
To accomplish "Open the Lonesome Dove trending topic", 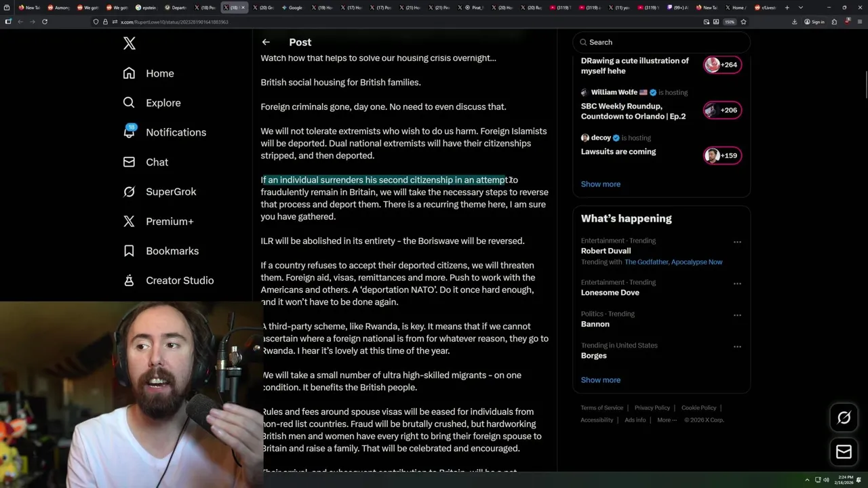I will tap(610, 293).
